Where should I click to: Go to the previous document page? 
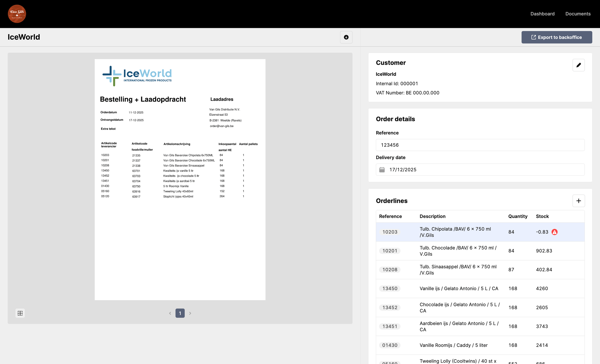click(170, 313)
